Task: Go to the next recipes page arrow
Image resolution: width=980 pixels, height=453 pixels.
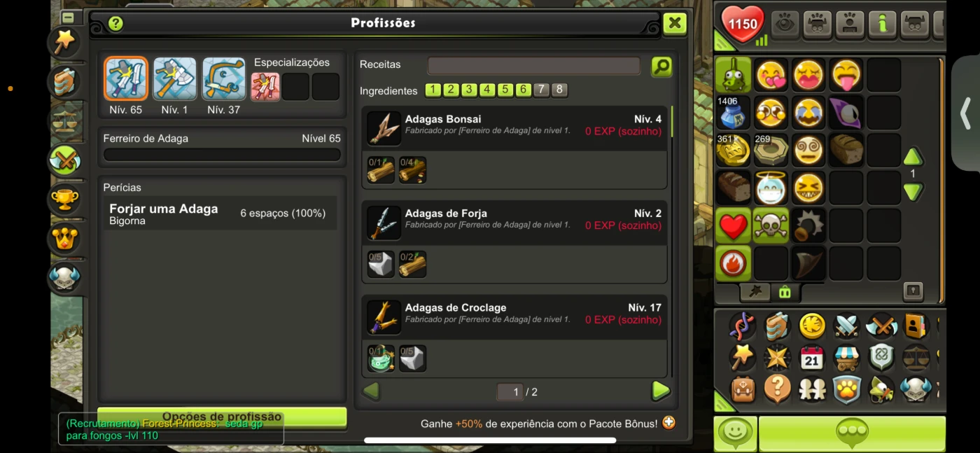Action: [x=660, y=391]
